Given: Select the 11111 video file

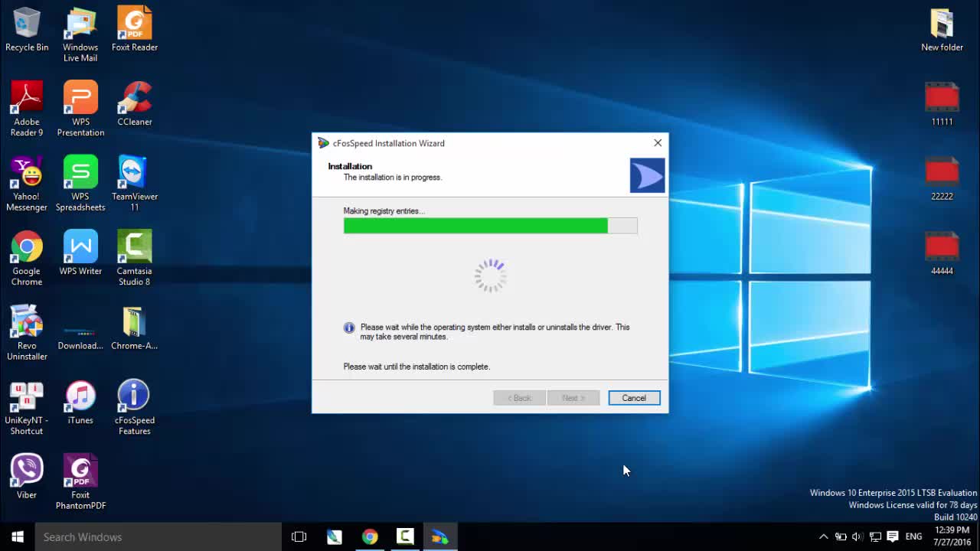Looking at the screenshot, I should (x=942, y=104).
